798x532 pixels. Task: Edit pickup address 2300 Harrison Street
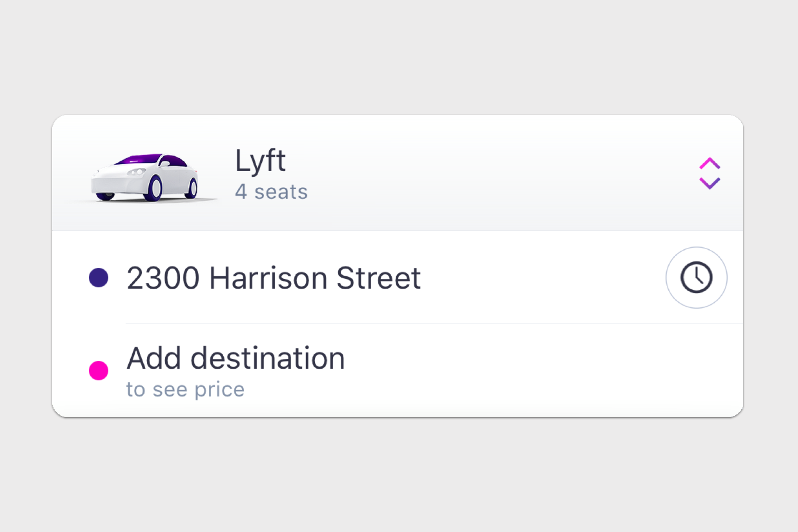tap(273, 278)
